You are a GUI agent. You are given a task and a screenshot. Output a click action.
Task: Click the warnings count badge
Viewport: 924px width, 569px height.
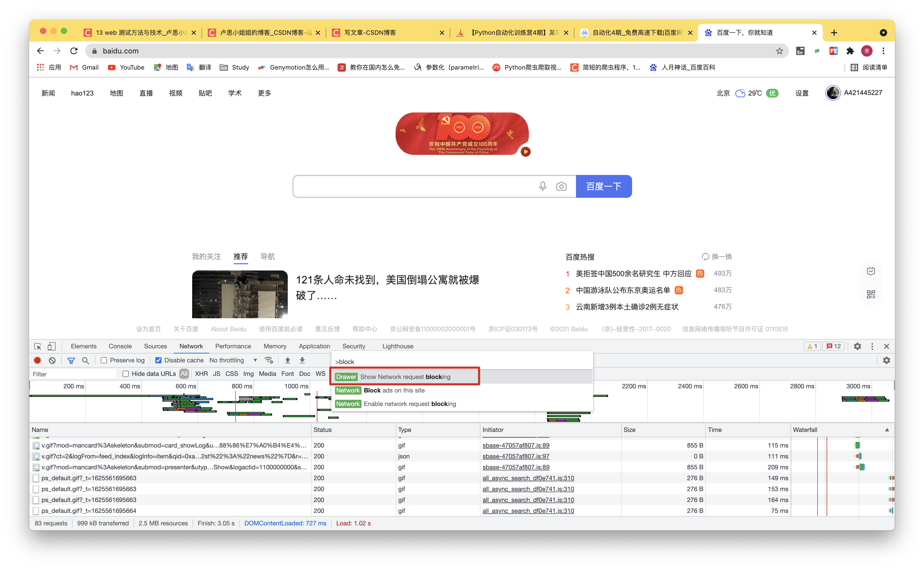(812, 346)
